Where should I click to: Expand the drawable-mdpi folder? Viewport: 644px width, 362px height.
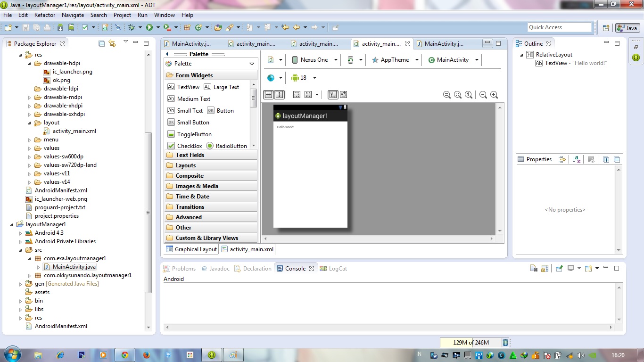click(x=29, y=97)
